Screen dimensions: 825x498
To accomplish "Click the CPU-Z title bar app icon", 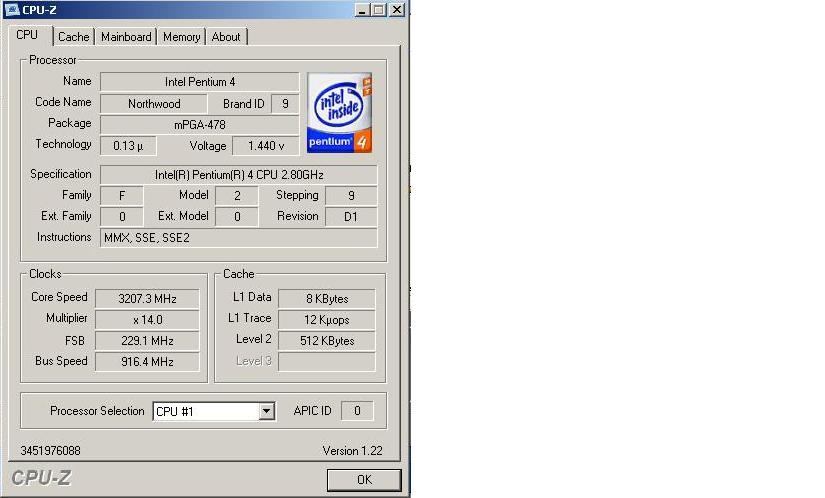I will click(x=12, y=9).
